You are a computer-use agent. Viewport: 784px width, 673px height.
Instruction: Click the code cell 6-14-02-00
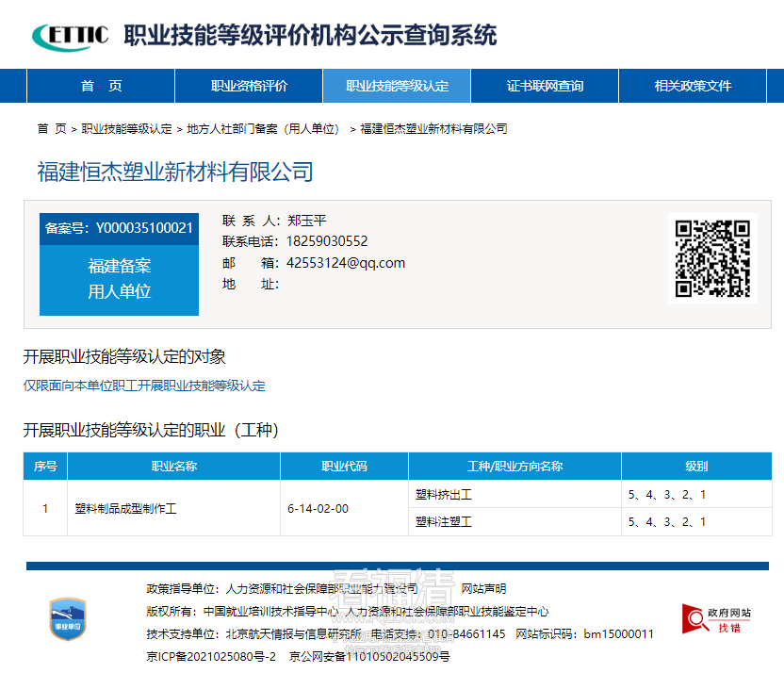point(345,508)
